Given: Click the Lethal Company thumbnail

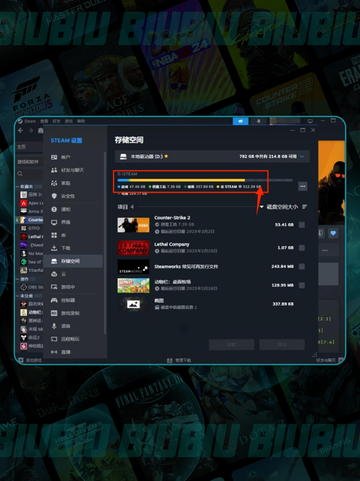Looking at the screenshot, I should point(133,248).
